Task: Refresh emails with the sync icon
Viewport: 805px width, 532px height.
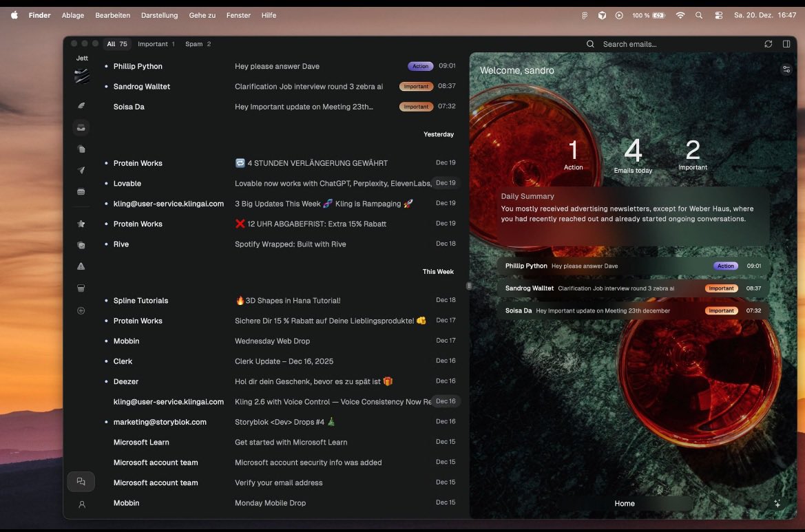Action: [x=768, y=44]
